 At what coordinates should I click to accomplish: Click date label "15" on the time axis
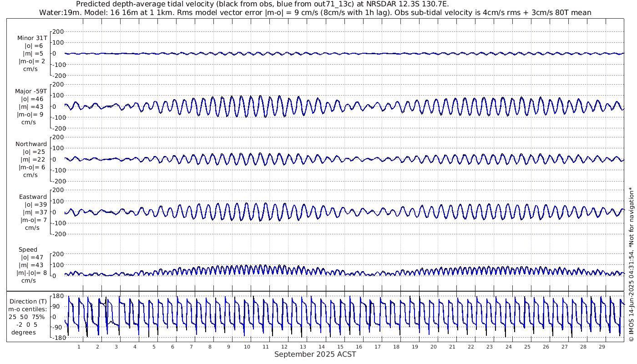[340, 347]
